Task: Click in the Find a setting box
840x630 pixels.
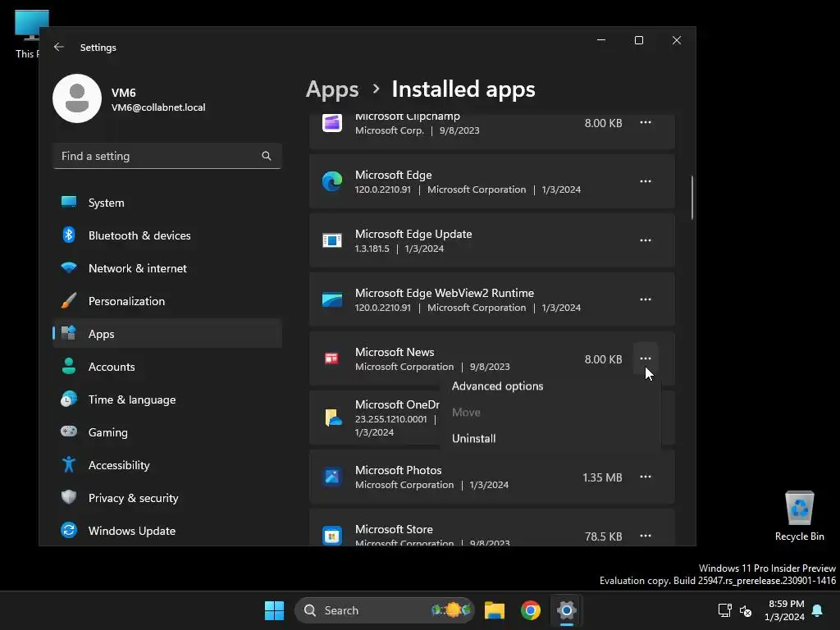Action: coord(167,156)
